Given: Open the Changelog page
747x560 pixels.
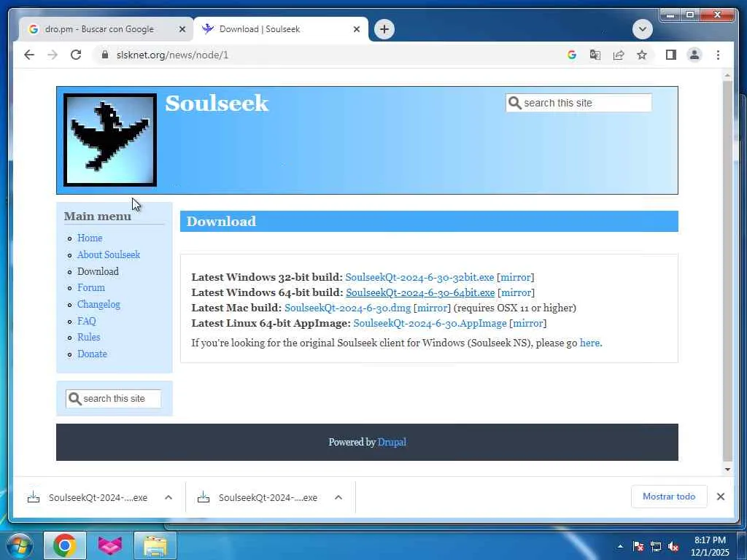Looking at the screenshot, I should point(98,304).
